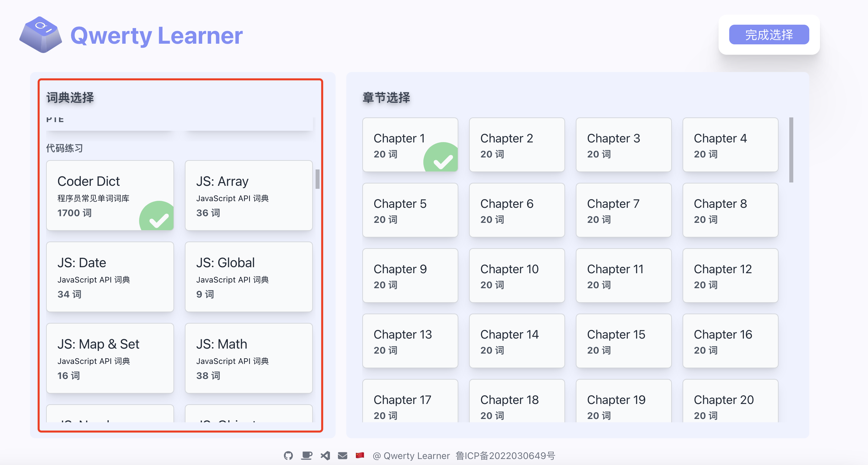The height and width of the screenshot is (465, 868).
Task: Click the chapter list scrollbar thumb
Action: click(x=791, y=150)
